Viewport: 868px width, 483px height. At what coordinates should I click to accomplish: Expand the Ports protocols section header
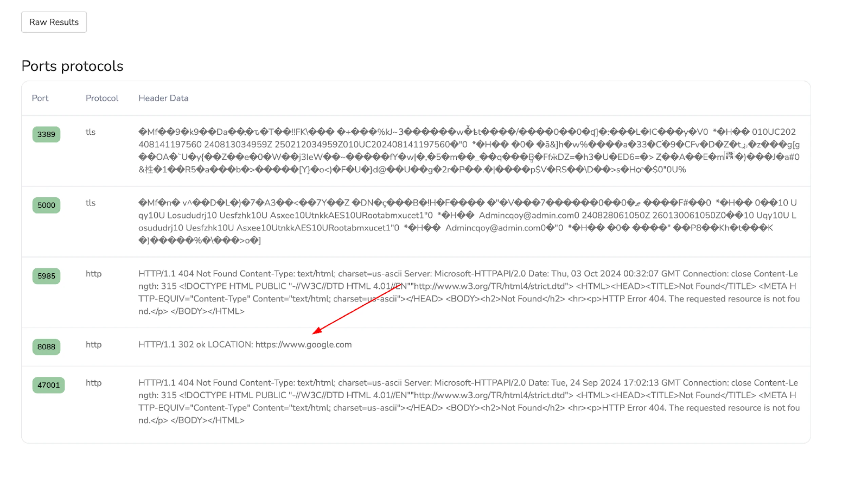click(x=72, y=66)
